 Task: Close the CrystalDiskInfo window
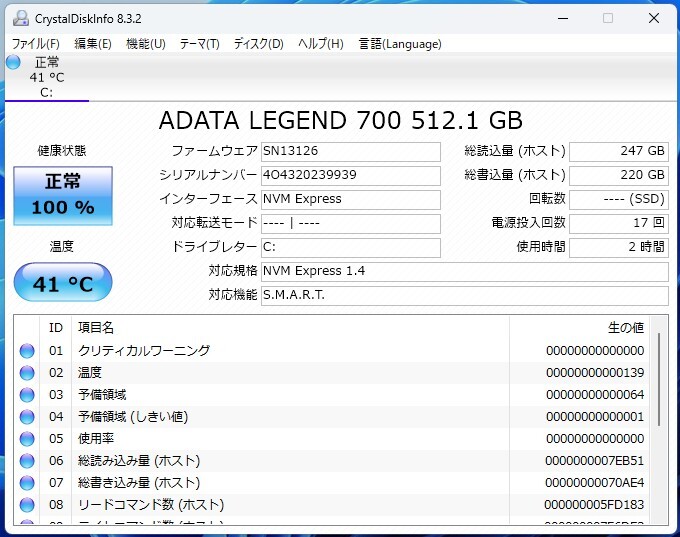654,18
